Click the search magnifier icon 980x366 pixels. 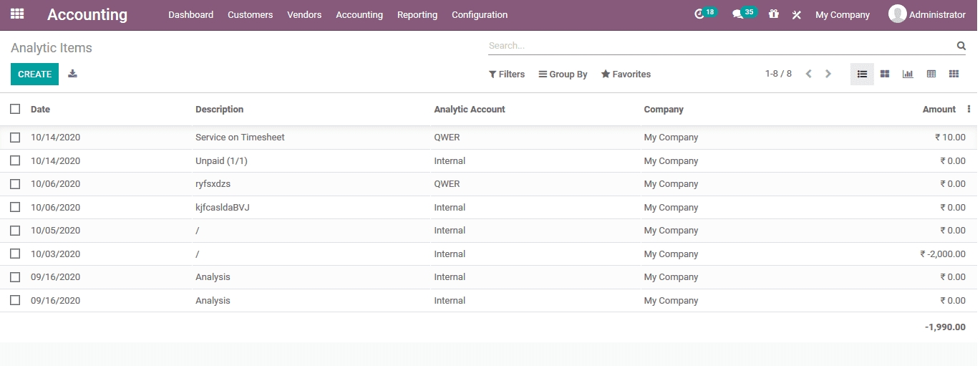coord(961,46)
